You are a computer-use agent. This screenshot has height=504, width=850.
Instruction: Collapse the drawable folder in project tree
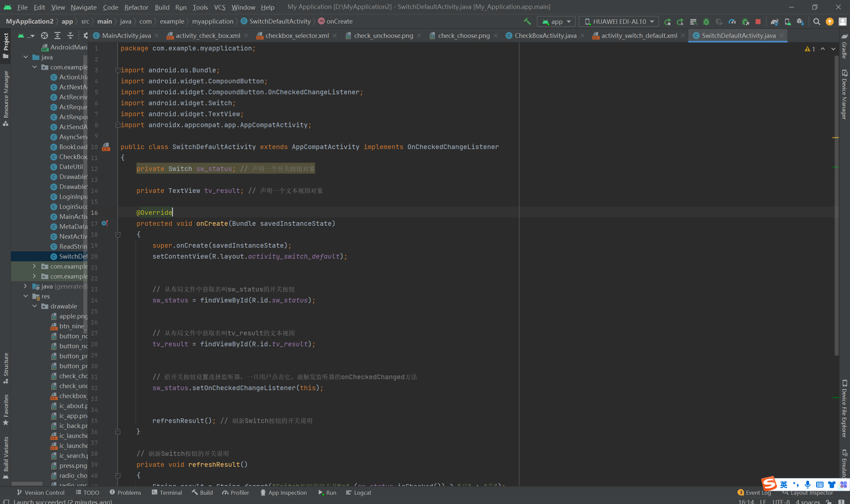tap(35, 306)
